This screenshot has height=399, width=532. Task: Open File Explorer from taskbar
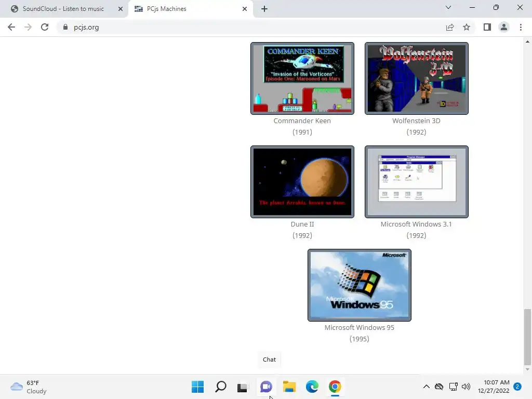point(289,387)
